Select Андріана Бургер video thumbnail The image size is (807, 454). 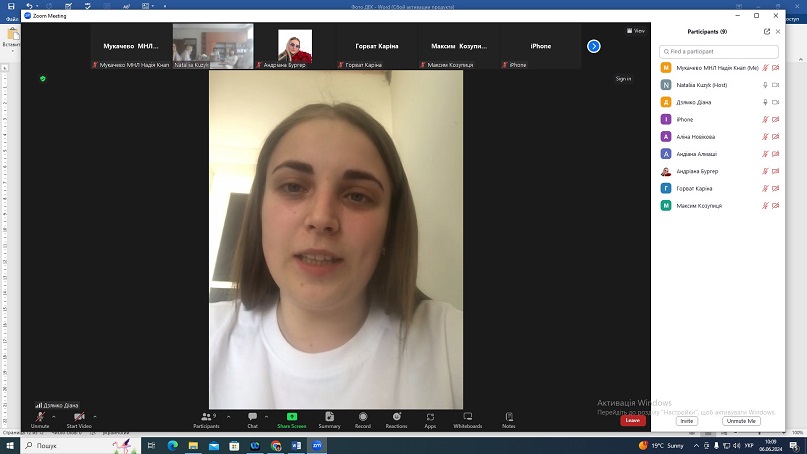coord(295,46)
